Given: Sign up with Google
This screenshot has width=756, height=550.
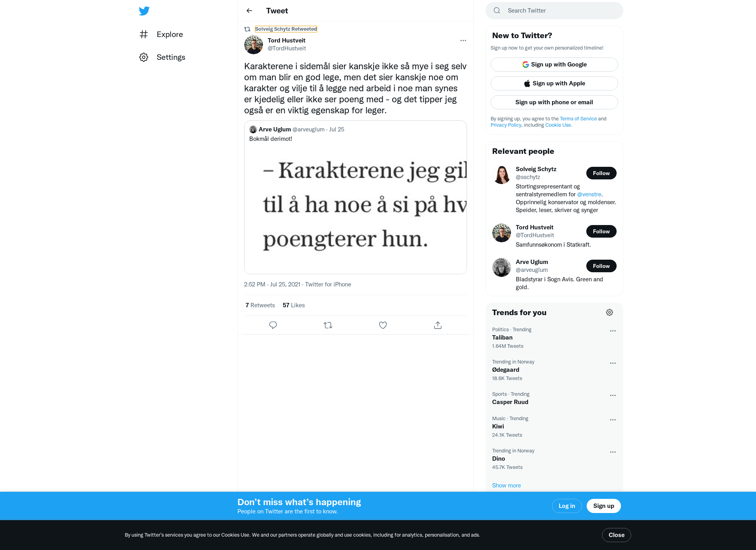Looking at the screenshot, I should 554,65.
